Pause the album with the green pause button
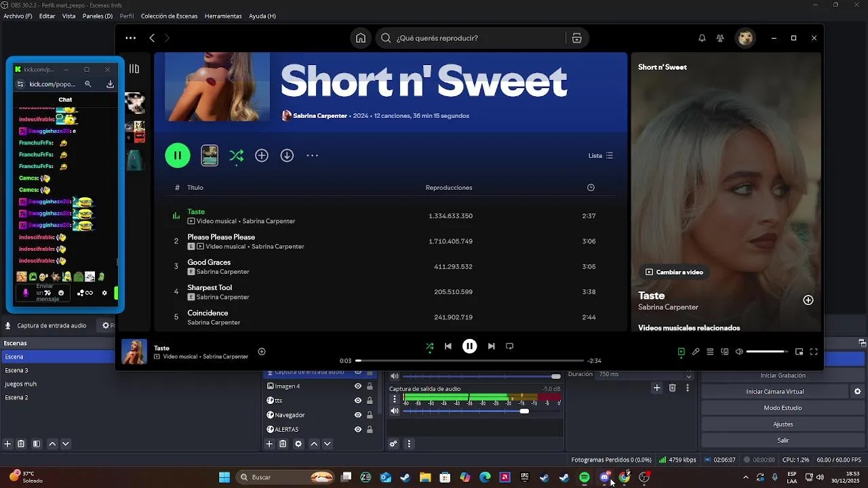The height and width of the screenshot is (488, 868). coord(178,155)
